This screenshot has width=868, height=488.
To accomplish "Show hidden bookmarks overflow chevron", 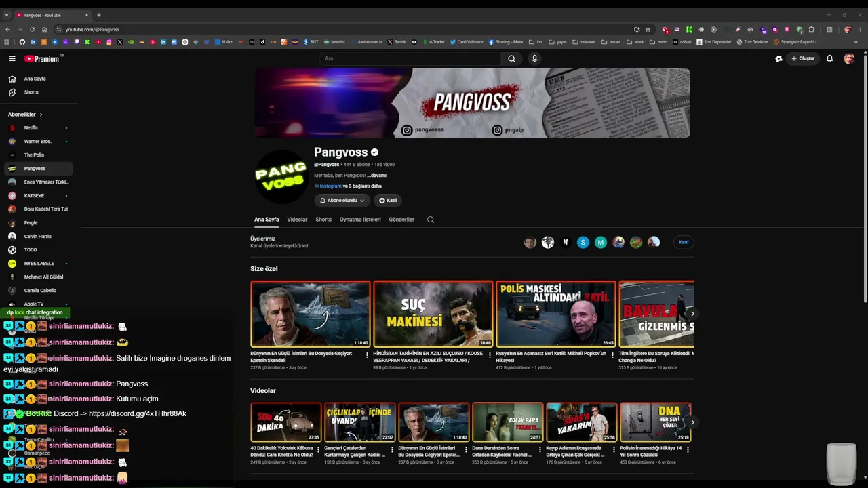I will click(856, 42).
